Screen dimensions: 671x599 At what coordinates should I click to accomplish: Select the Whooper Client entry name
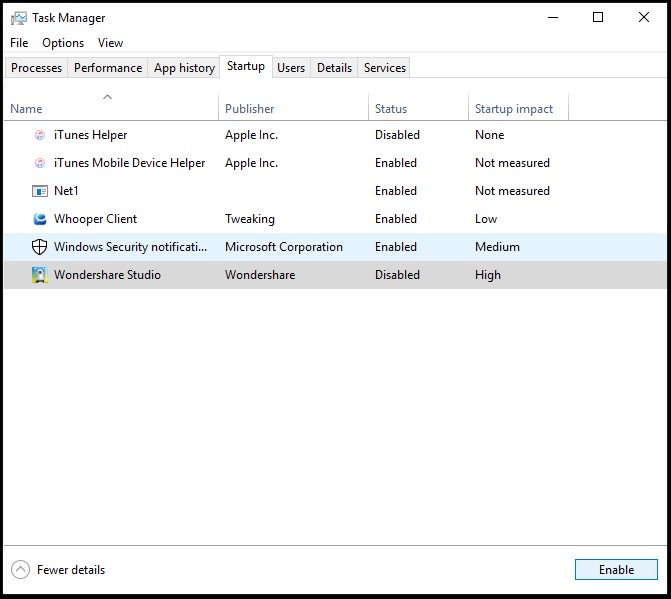coord(95,219)
